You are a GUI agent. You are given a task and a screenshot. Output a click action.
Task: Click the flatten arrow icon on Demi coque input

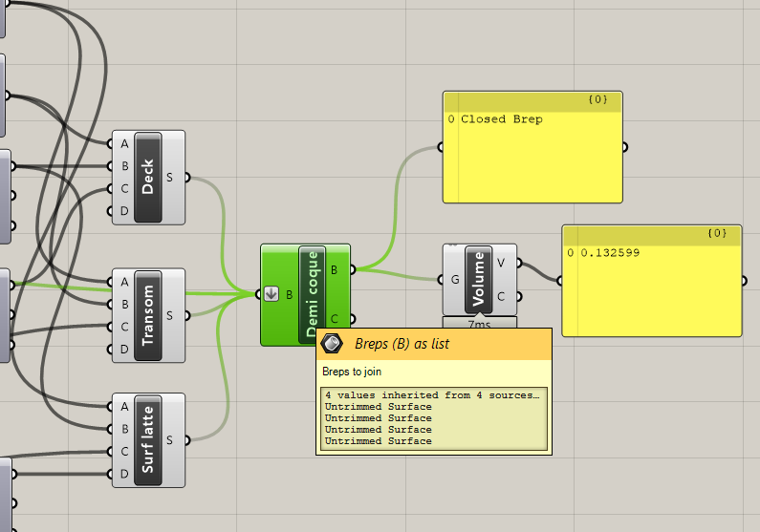[271, 294]
